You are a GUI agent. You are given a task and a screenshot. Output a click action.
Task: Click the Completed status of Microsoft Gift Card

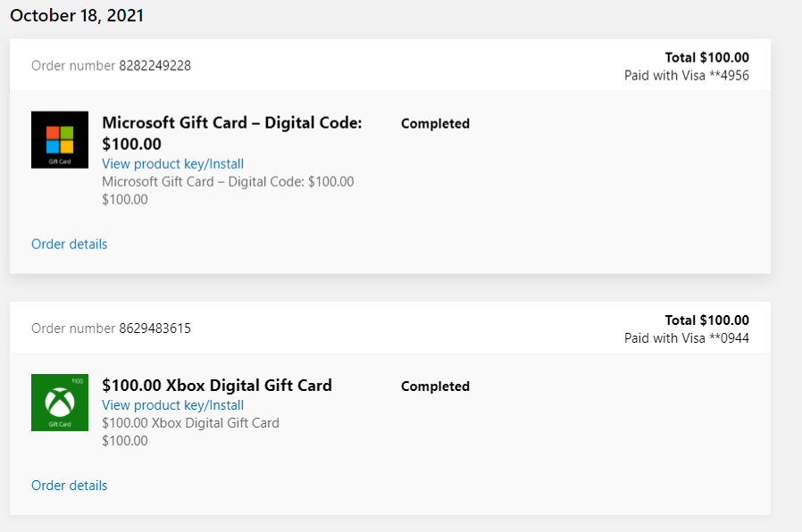tap(435, 124)
